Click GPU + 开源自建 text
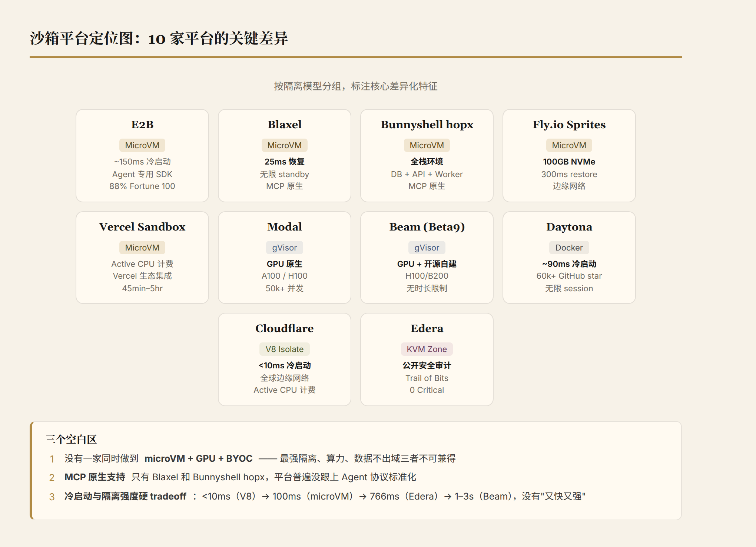Image resolution: width=756 pixels, height=547 pixels. [x=427, y=264]
